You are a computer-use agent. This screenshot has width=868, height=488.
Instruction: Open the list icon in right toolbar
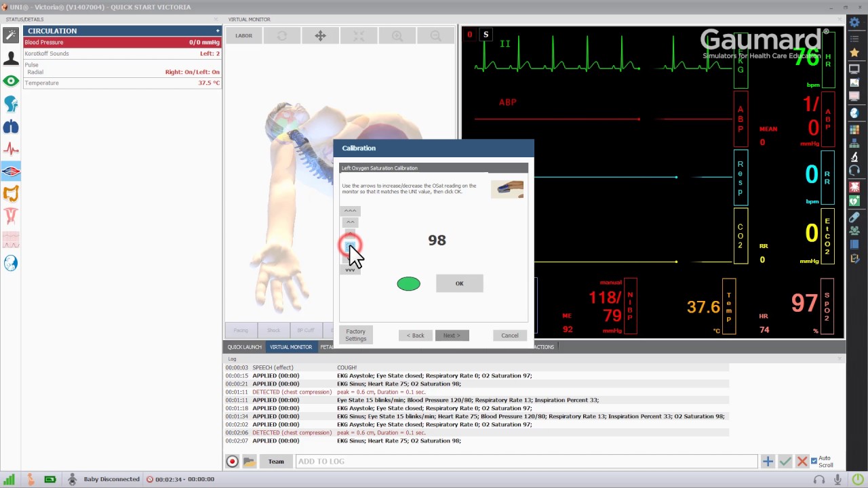click(x=854, y=39)
